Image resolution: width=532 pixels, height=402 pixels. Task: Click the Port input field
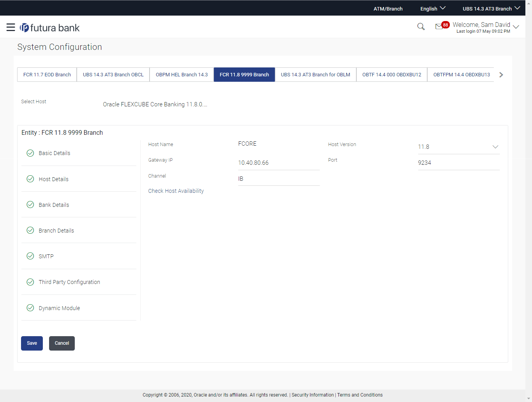[x=458, y=163]
